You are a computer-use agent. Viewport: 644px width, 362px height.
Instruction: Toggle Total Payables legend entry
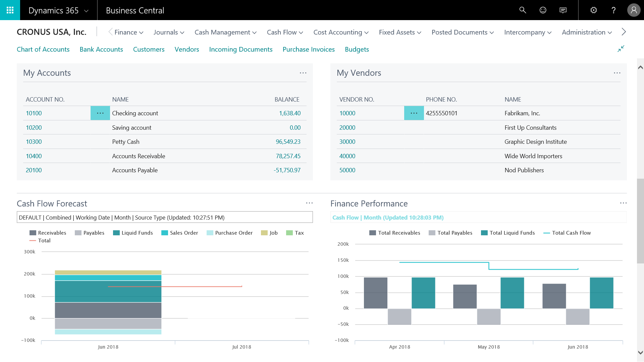point(450,233)
